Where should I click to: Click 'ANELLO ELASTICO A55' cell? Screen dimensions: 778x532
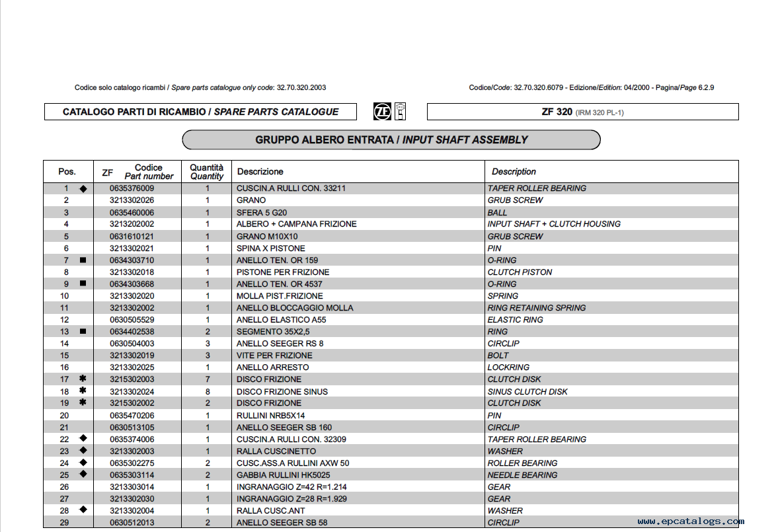(x=282, y=320)
